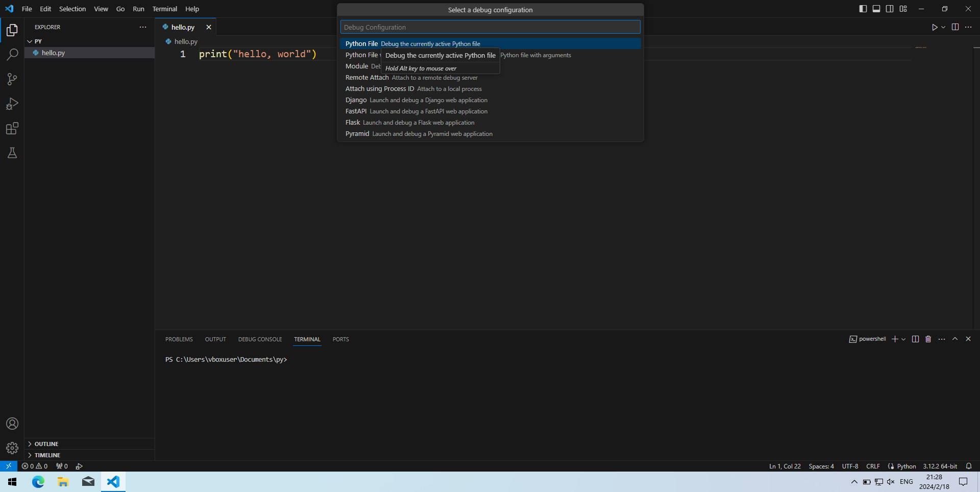Open terminal panel more actions ellipsis
980x492 pixels.
point(942,339)
